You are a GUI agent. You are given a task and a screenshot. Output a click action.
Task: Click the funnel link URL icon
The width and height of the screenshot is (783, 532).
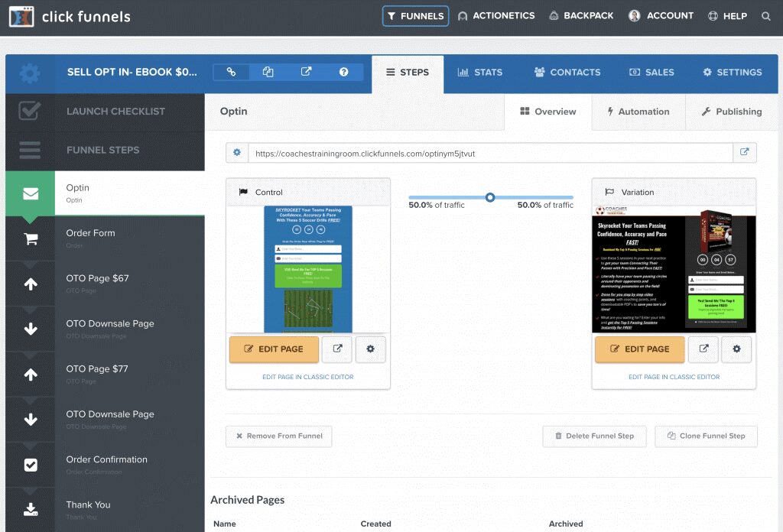231,72
